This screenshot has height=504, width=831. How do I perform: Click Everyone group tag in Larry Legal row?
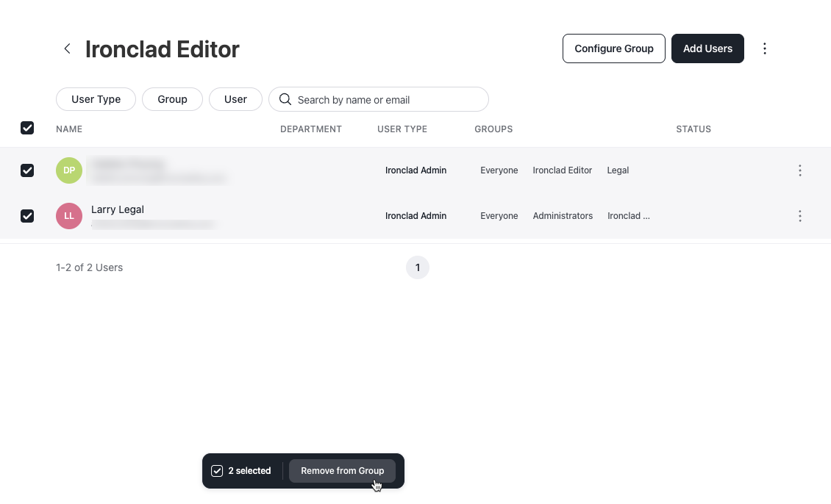499,216
